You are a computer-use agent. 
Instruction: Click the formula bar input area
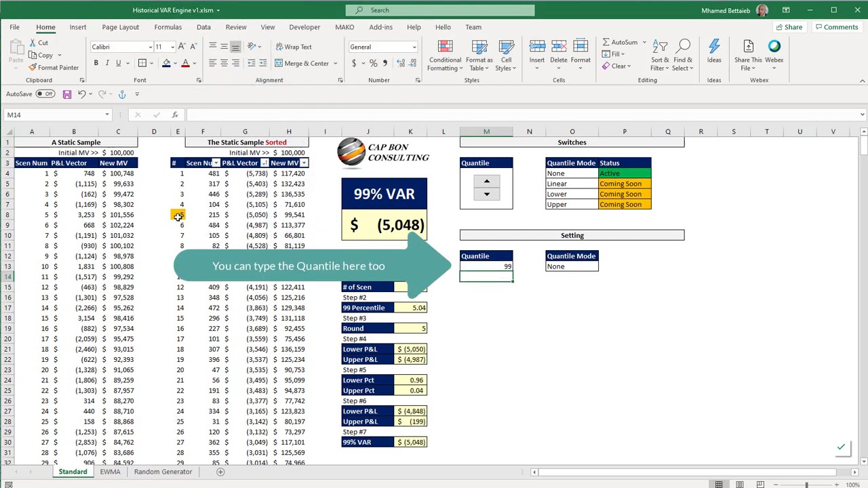522,115
